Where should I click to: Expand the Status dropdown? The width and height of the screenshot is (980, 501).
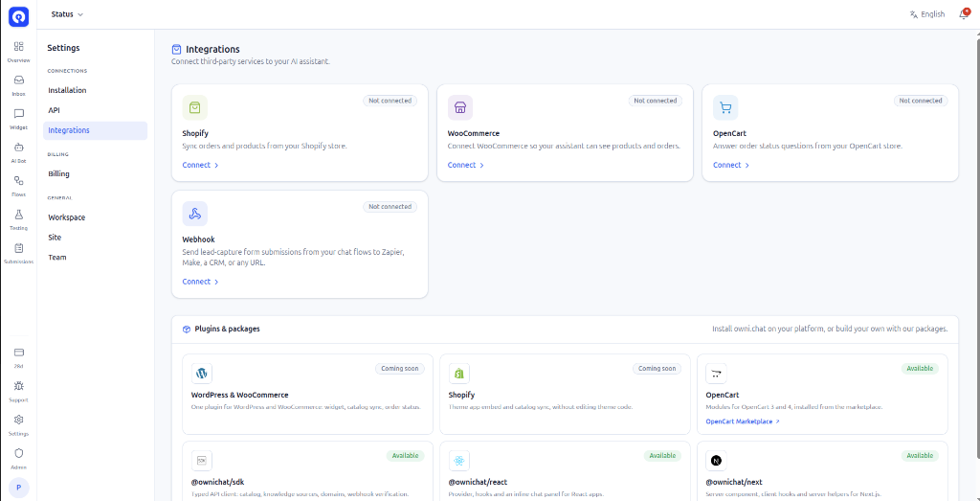tap(67, 13)
